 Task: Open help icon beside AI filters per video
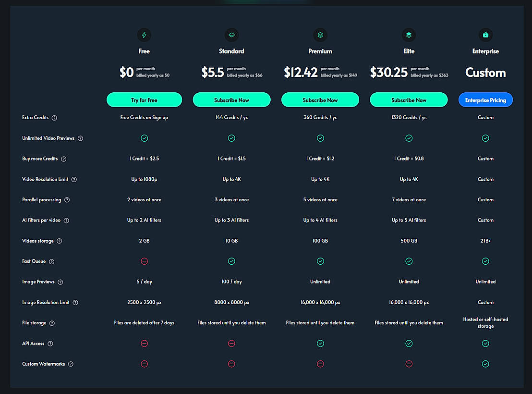tap(66, 221)
